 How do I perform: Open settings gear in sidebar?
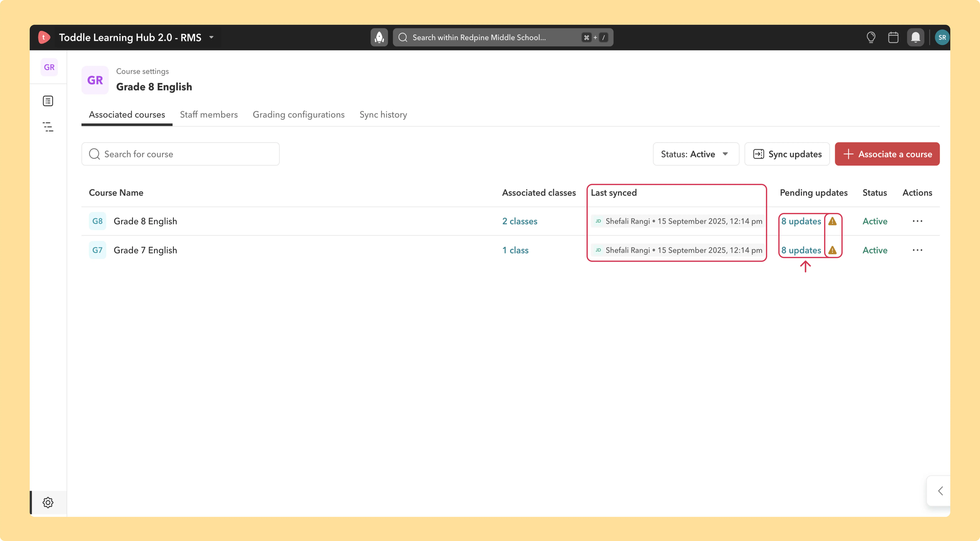click(x=48, y=503)
